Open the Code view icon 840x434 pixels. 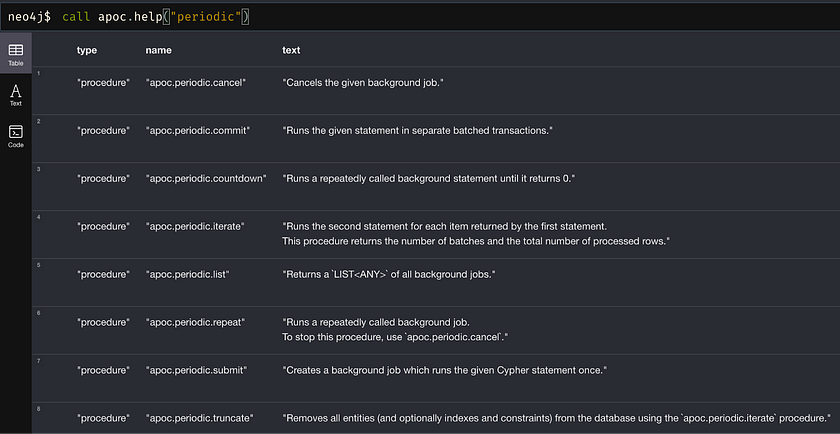coord(16,135)
